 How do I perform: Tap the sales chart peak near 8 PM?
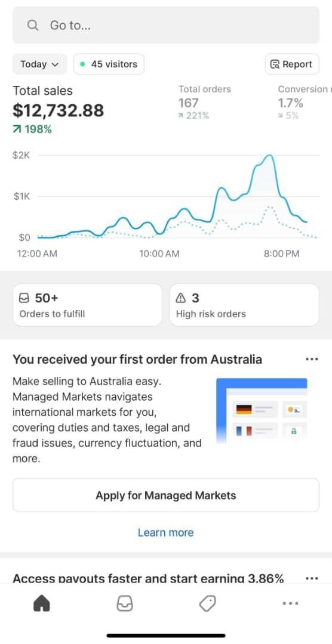[269, 156]
